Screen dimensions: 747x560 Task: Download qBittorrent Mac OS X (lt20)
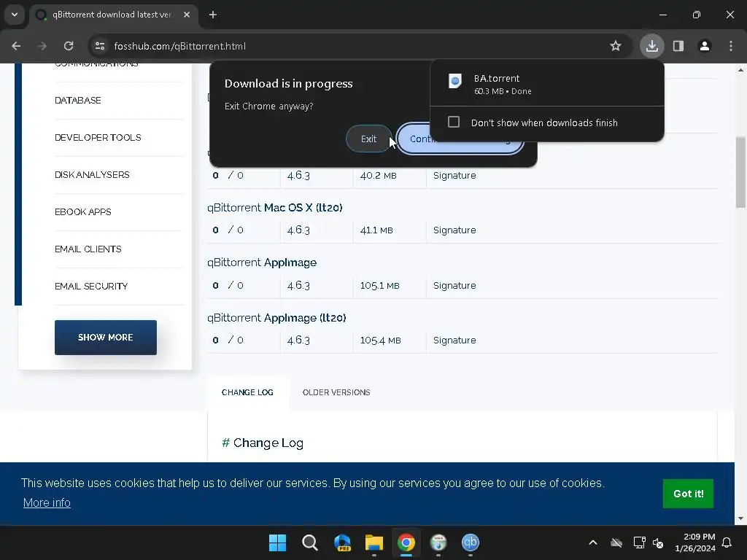click(x=275, y=208)
